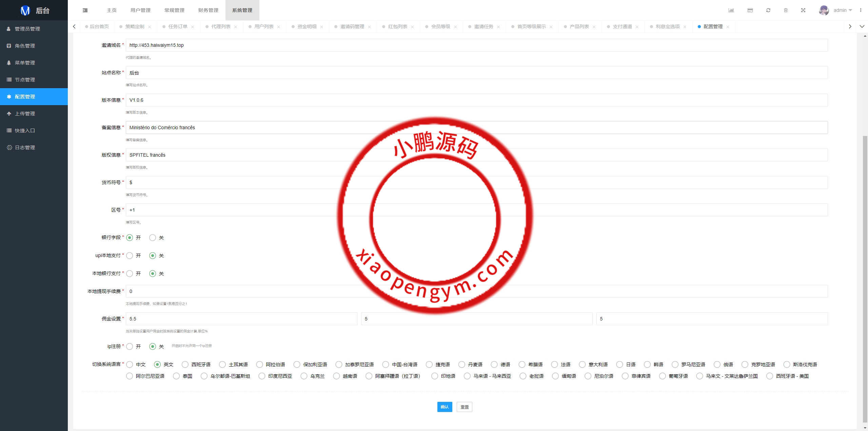Open 管理员管理 in sidebar
Screen dimensions: 868x431
click(x=34, y=29)
